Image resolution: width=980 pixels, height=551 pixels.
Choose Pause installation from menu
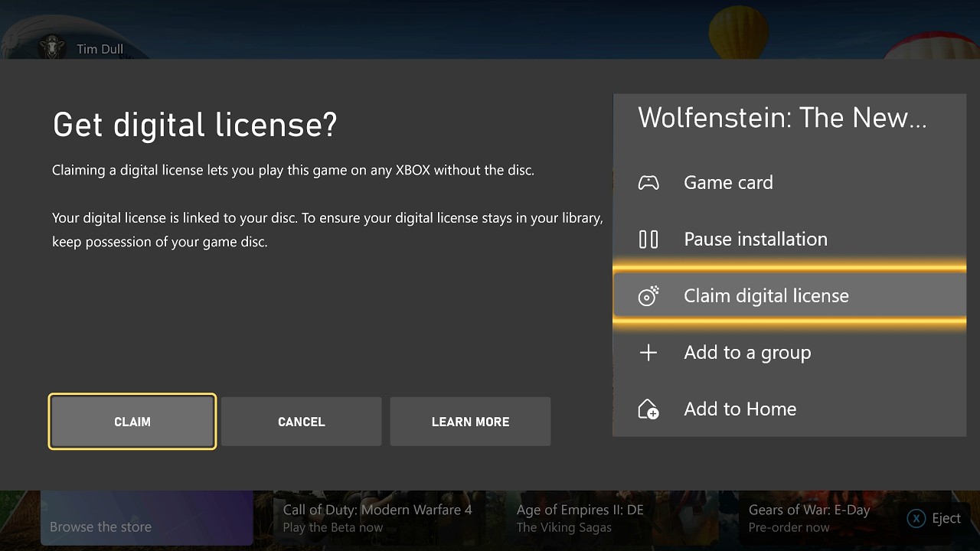click(x=789, y=240)
